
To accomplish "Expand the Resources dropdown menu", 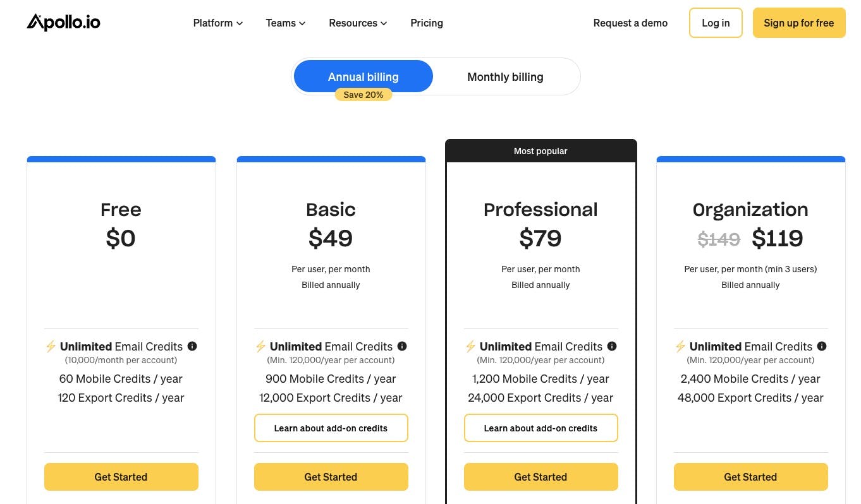I will [x=358, y=23].
